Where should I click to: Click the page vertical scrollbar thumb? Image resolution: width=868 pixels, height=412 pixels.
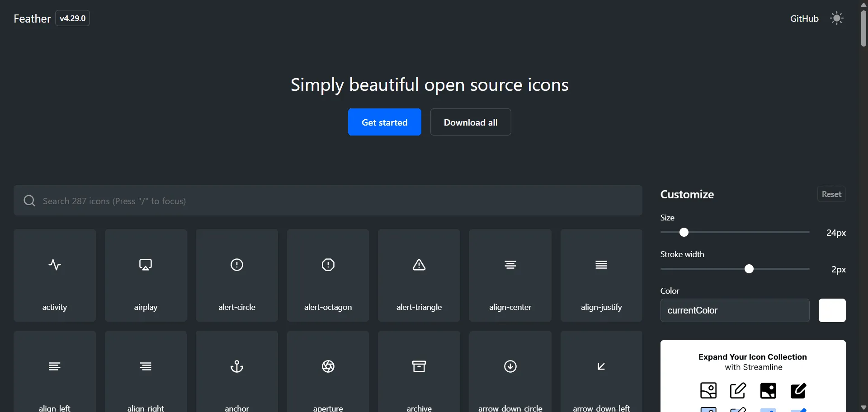(863, 28)
